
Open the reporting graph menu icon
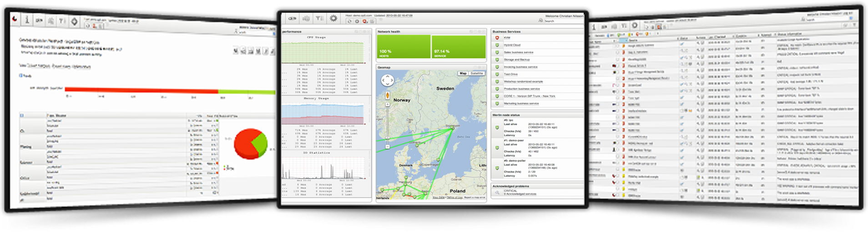click(306, 19)
